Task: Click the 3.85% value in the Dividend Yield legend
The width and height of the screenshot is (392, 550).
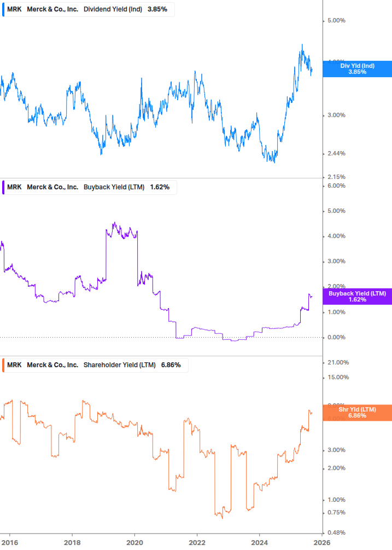Action: point(157,9)
